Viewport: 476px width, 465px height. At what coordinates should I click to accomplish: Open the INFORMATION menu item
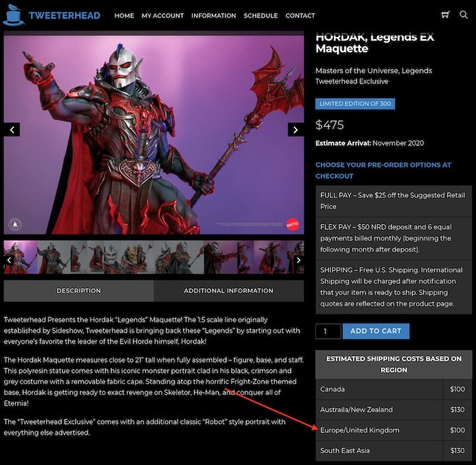tap(214, 15)
